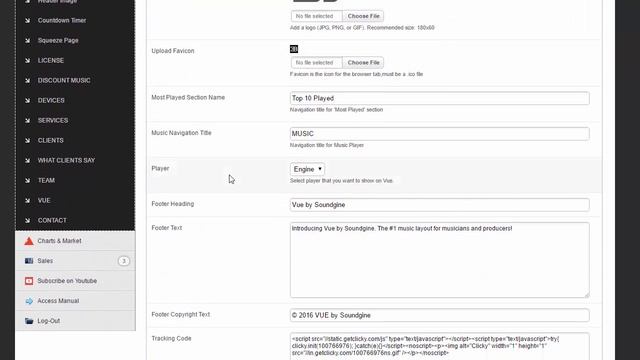The height and width of the screenshot is (360, 640).
Task: Open the TEAM menu item
Action: click(x=46, y=180)
